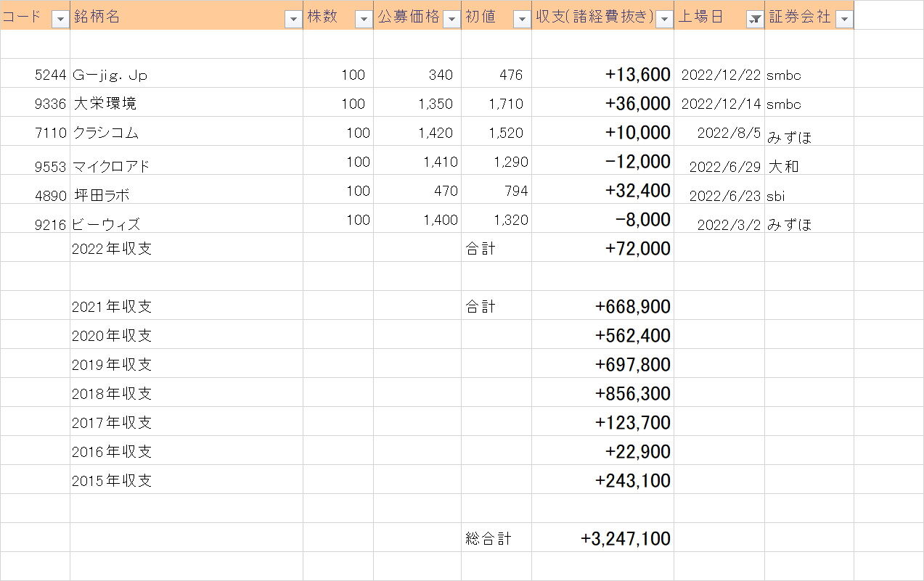This screenshot has height=581, width=924.
Task: Open the filtered 上場日 column dropdown
Action: click(755, 20)
